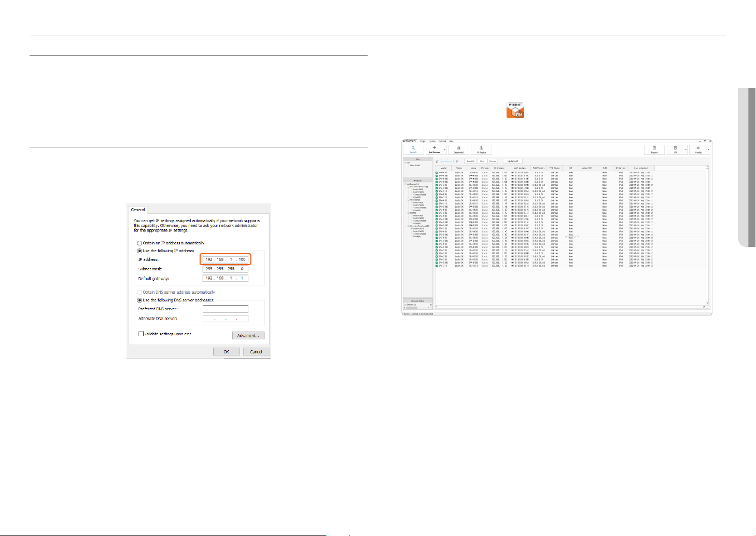Collapse the Decoder/Peripheral tree node
This screenshot has height=536, width=756.
pos(409,226)
